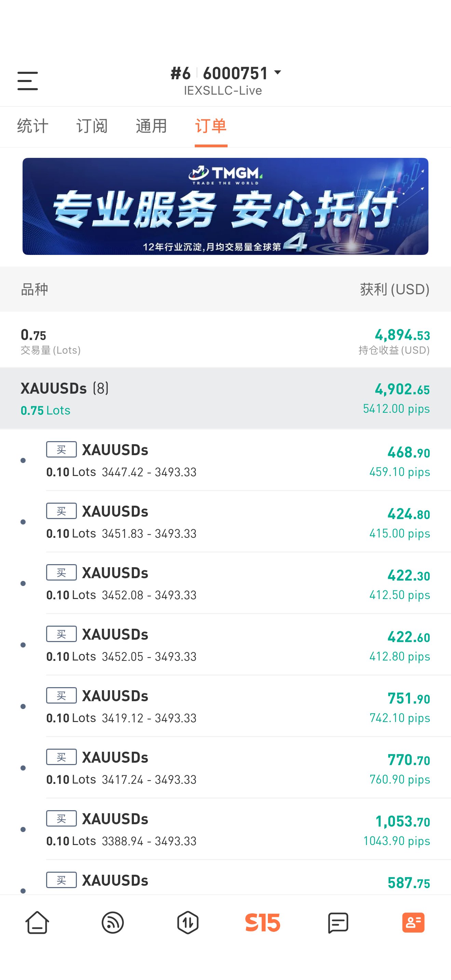
Task: Collapse the XAUUSDs (8) group row
Action: [225, 398]
